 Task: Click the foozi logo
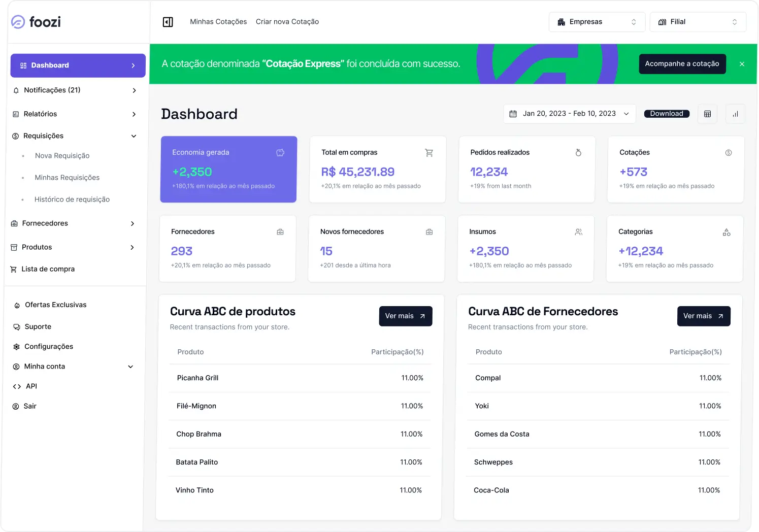[36, 22]
